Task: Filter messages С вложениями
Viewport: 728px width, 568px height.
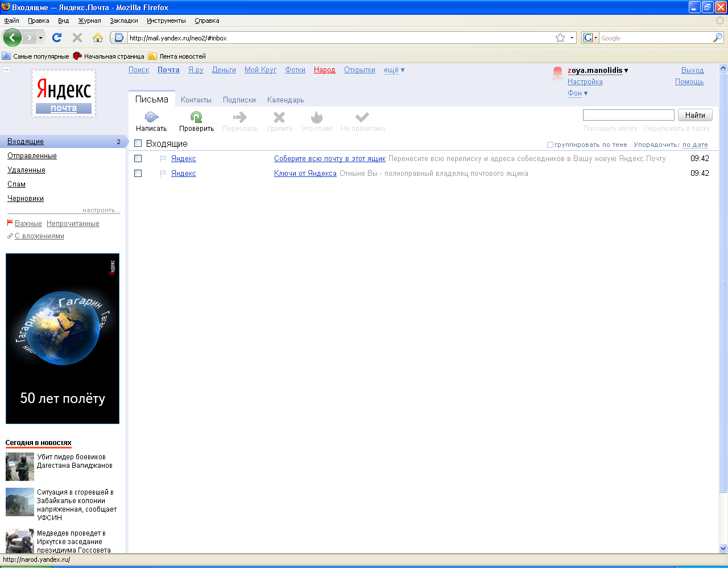Action: click(39, 236)
